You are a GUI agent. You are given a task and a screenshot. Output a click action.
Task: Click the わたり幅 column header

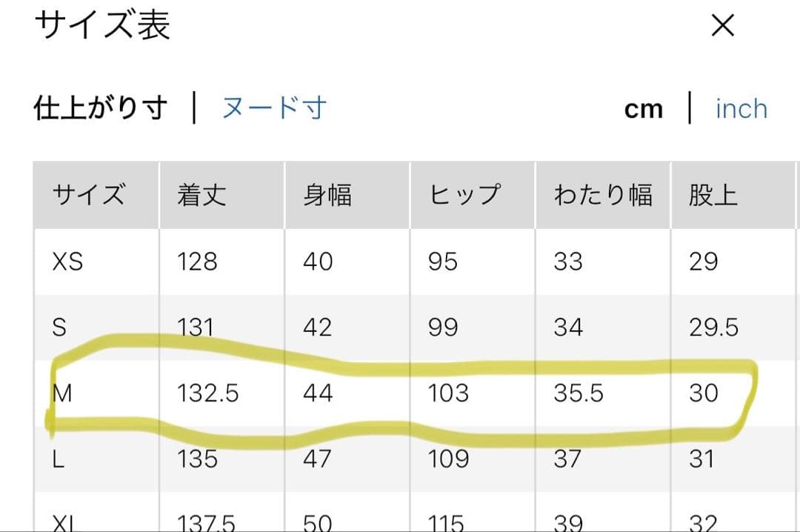click(x=603, y=196)
